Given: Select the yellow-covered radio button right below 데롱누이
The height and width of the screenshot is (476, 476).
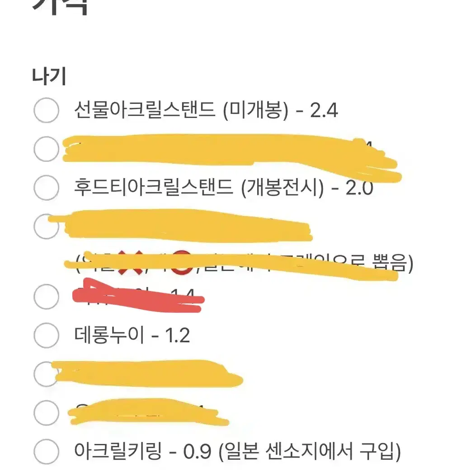Looking at the screenshot, I should pos(46,374).
